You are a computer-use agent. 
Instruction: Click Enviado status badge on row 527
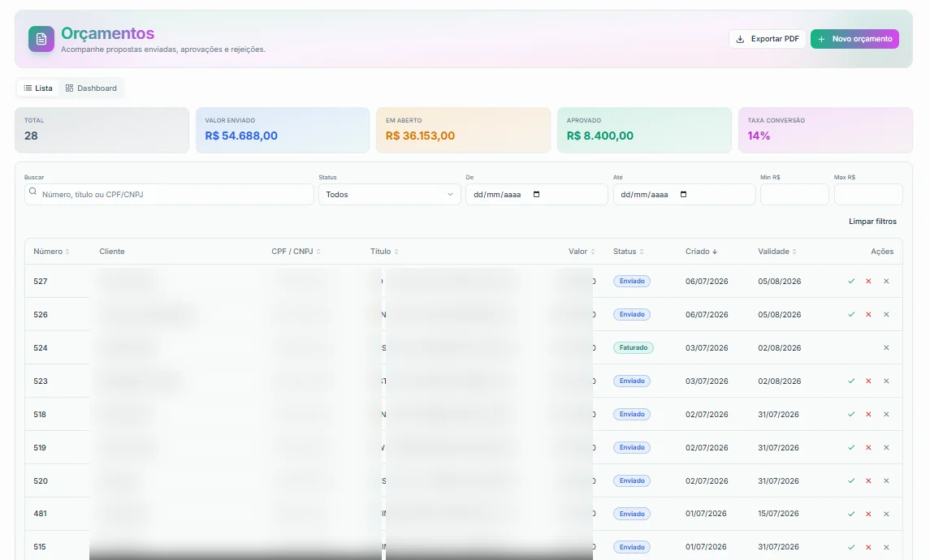point(632,282)
